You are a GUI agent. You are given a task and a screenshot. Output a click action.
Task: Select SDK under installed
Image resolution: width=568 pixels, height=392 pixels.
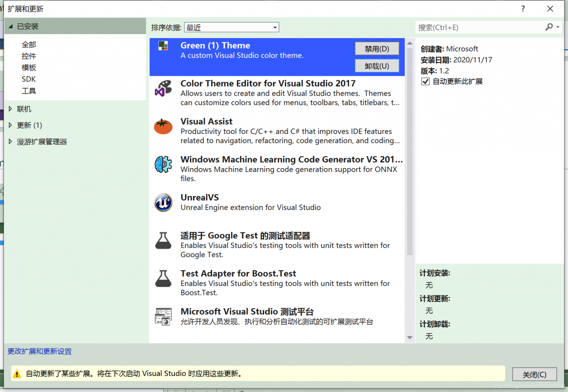29,79
